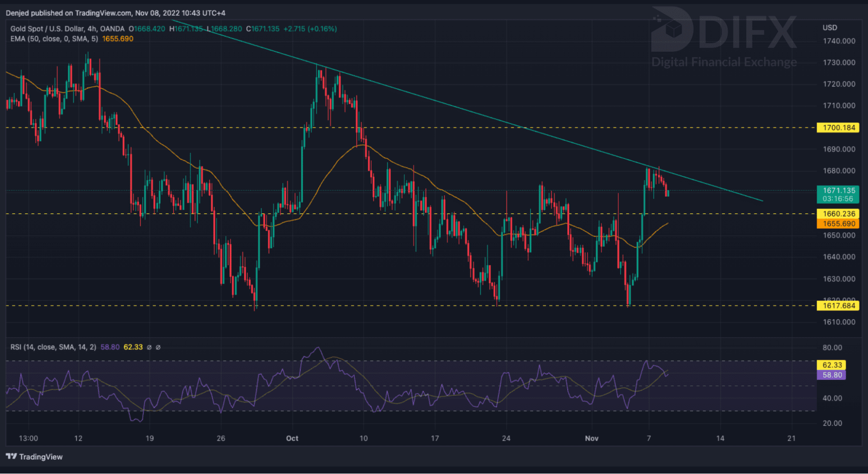Click the RSI (14, close, SMA, 14, 2) legend
868x474 pixels.
[53, 347]
